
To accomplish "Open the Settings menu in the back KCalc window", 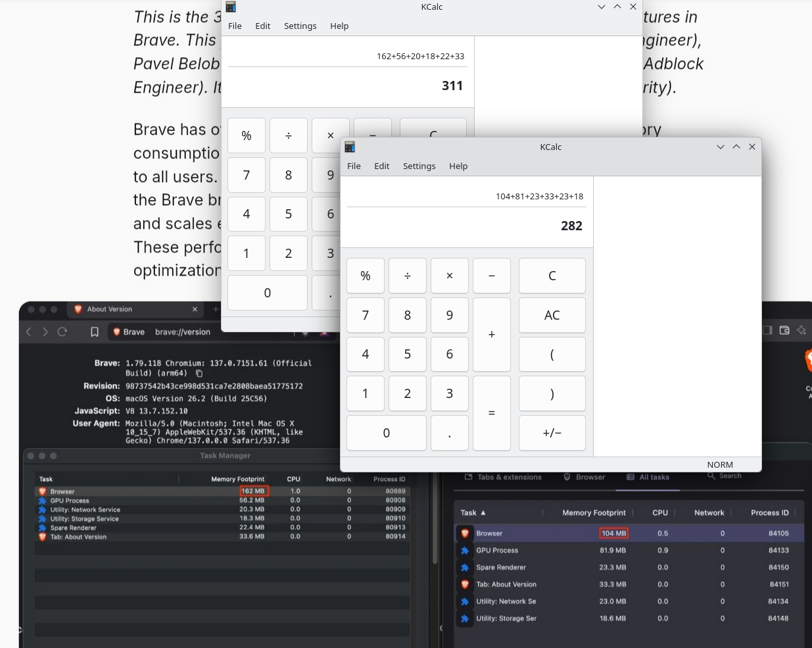I will (300, 26).
